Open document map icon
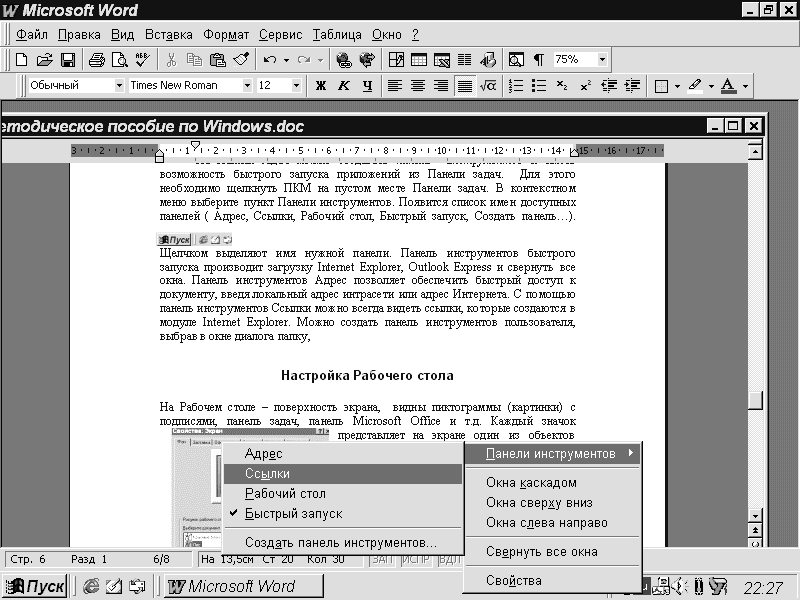 516,60
